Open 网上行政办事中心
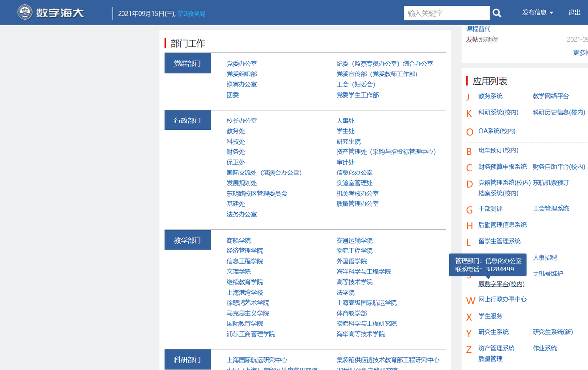 502,299
